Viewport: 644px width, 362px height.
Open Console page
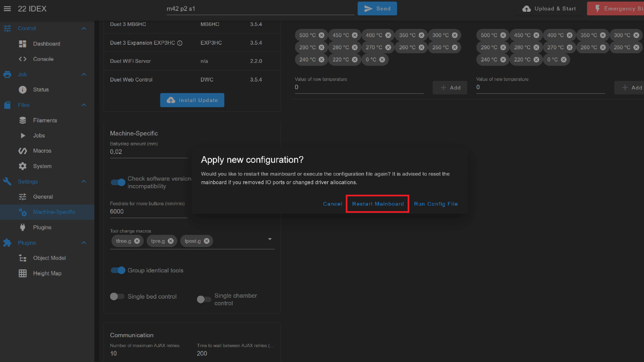point(47,59)
